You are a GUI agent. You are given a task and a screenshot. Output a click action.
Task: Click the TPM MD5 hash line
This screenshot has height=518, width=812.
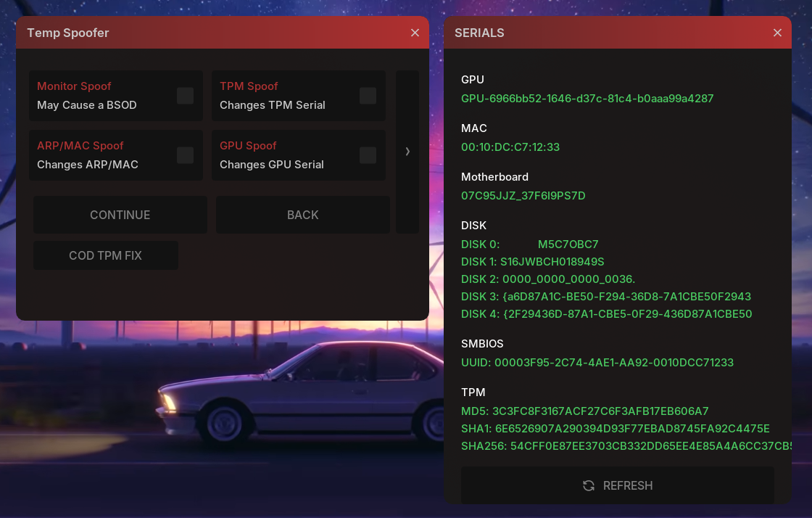(x=584, y=411)
